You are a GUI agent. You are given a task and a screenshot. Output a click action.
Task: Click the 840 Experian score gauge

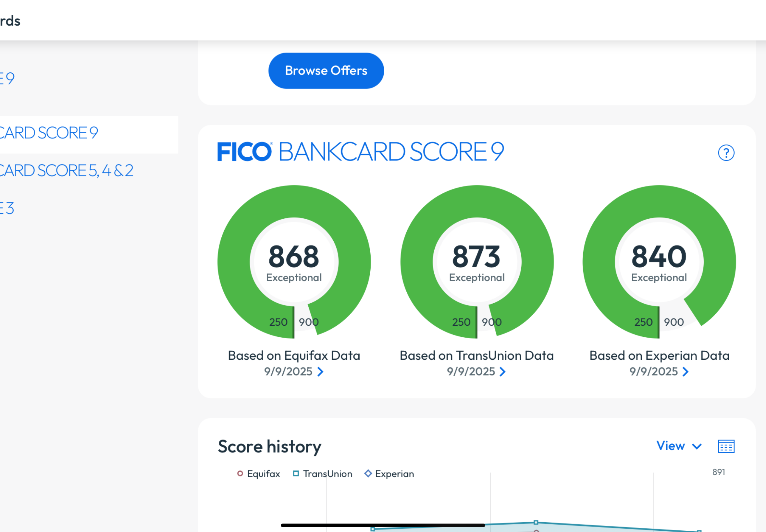(x=659, y=262)
